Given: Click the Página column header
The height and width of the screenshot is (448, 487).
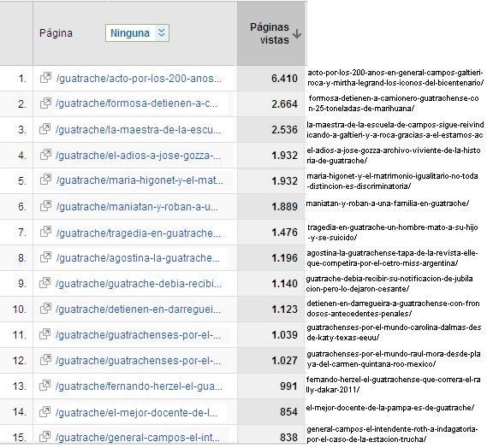Looking at the screenshot, I should click(x=56, y=32).
